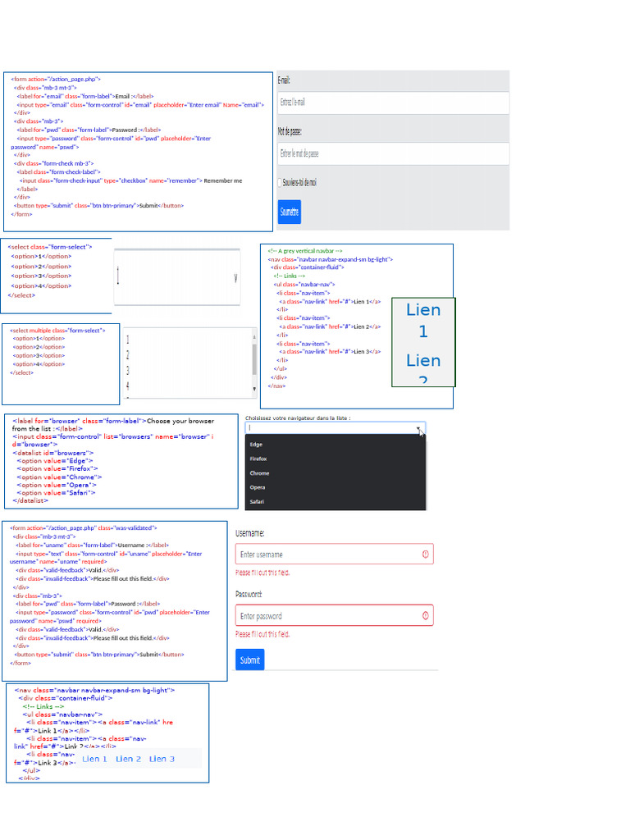This screenshot has width=630, height=840.
Task: Select option 3 in the multiple select list
Action: (127, 370)
